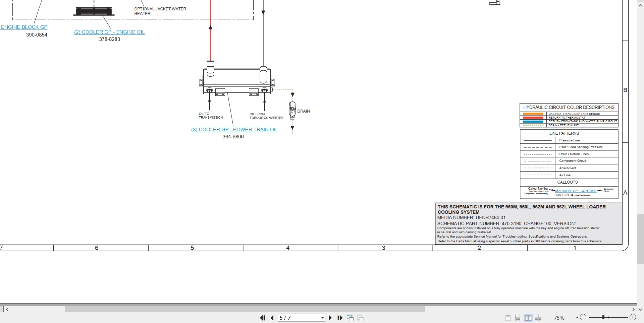
Task: Click the CALLOUTS heading
Action: pyautogui.click(x=568, y=182)
